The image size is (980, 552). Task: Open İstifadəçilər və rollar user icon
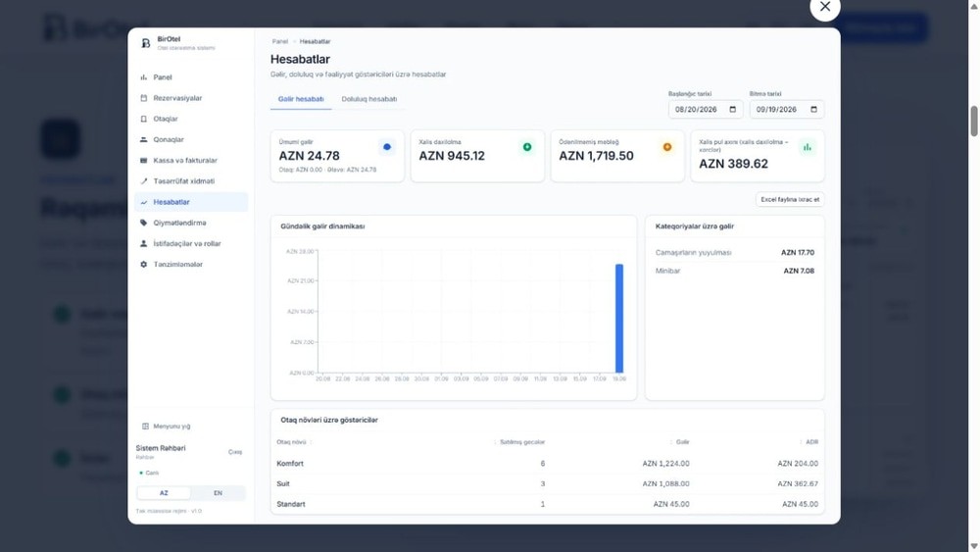[x=144, y=244]
